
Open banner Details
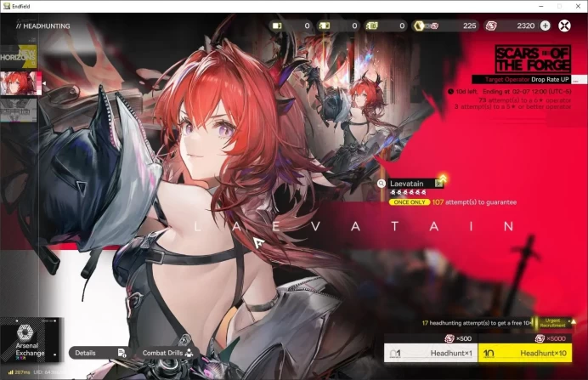[99, 353]
